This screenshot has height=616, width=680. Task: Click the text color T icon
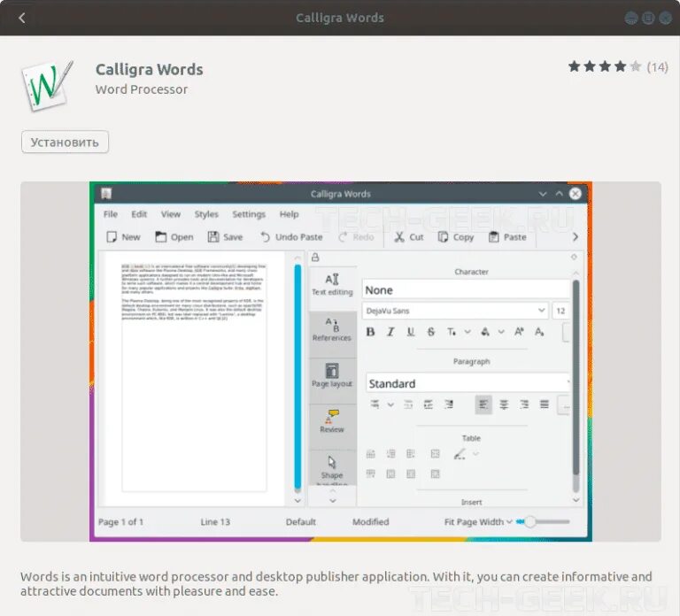(452, 332)
